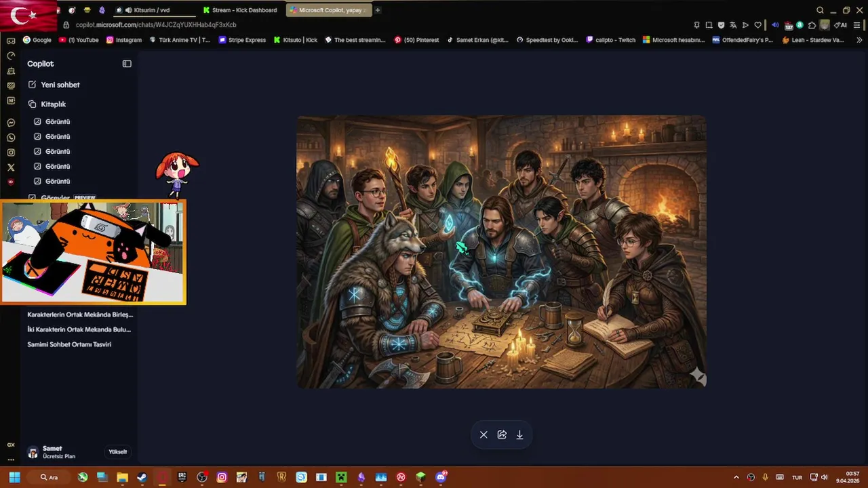Open chat 'İki Karakterin Ortak Mekânda Bulu...'

pyautogui.click(x=79, y=329)
